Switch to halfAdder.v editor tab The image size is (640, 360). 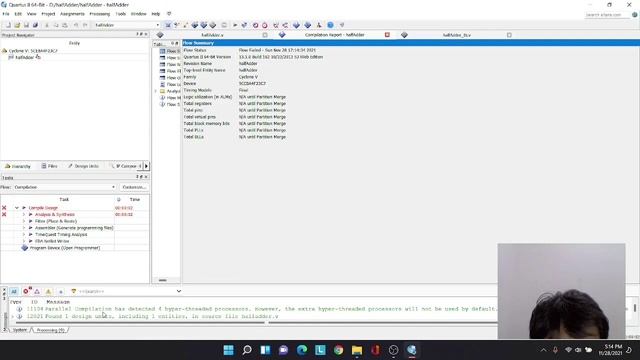click(x=212, y=35)
